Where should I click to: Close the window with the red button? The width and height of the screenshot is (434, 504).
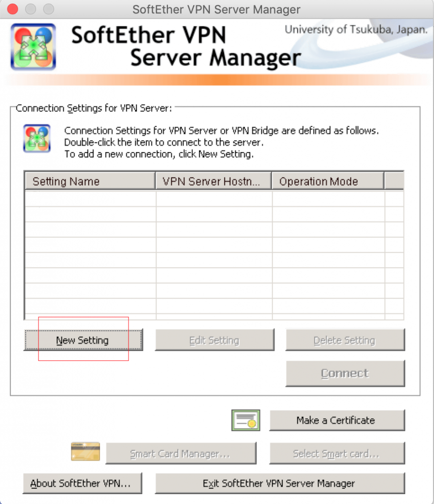click(x=12, y=9)
